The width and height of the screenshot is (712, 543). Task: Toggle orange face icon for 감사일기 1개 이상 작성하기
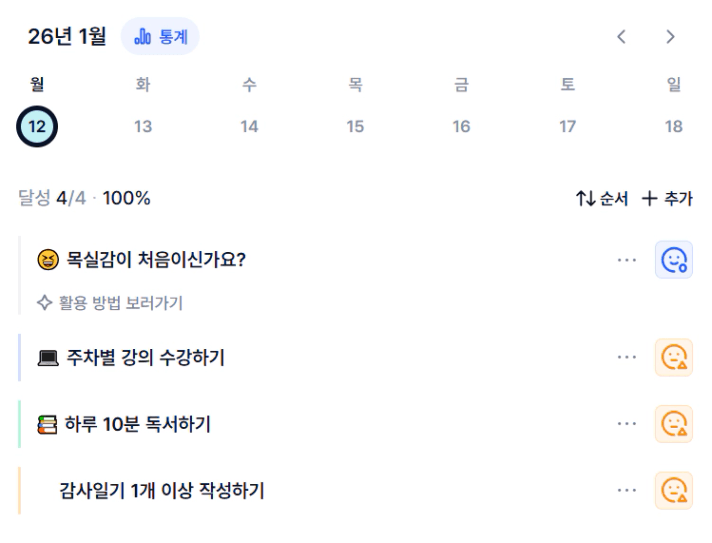pyautogui.click(x=674, y=490)
